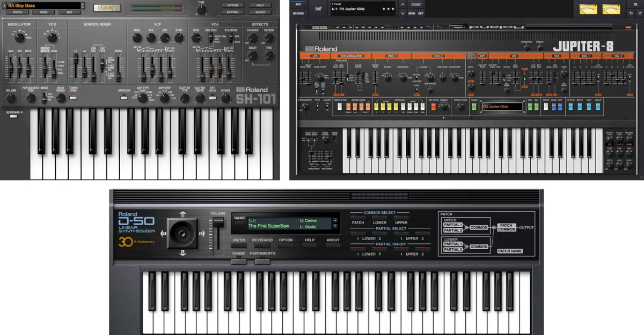The image size is (644, 335).
Task: Adjust the SH-101 VCF Env knob
Action: pyautogui.click(x=165, y=37)
